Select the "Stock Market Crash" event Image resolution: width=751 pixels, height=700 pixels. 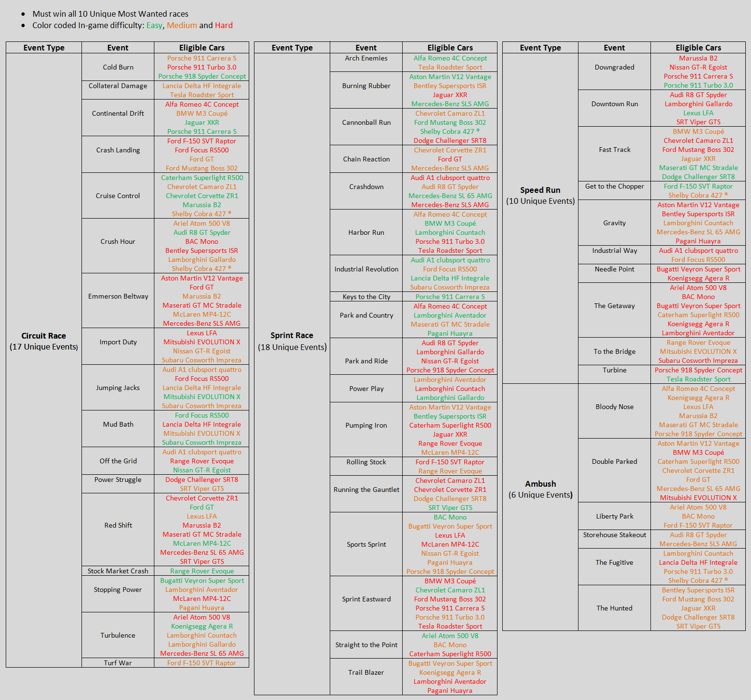click(118, 571)
